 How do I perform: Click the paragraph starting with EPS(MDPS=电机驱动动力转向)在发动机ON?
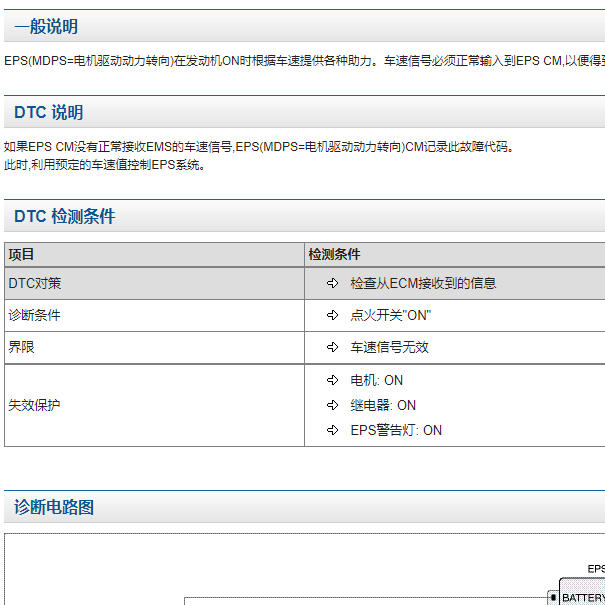point(304,61)
